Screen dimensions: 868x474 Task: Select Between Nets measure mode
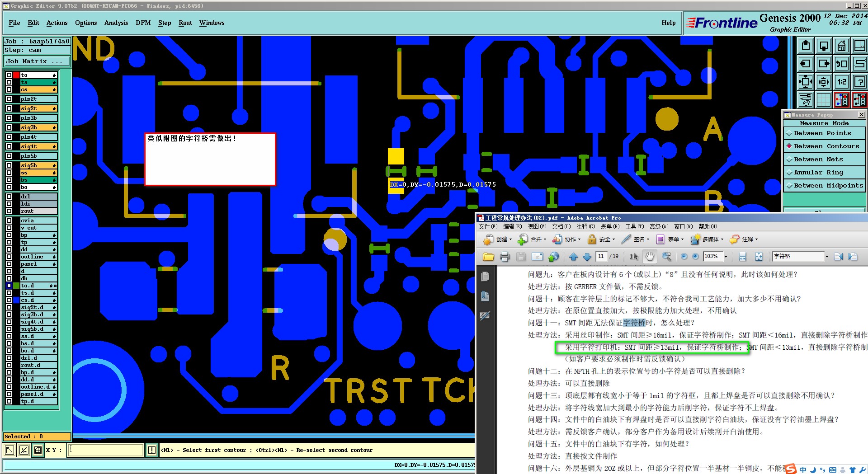825,160
